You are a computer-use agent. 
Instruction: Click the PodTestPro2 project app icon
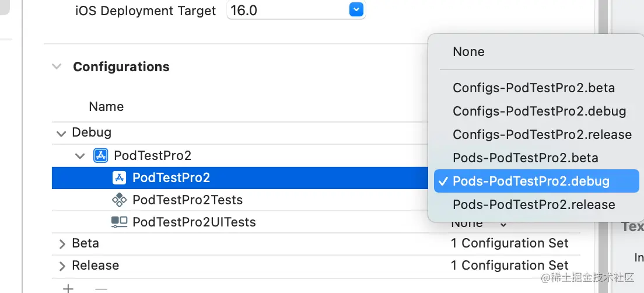click(x=100, y=156)
